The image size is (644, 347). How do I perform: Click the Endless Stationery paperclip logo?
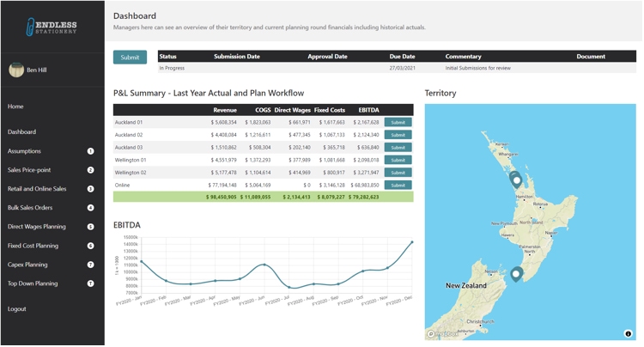[52, 27]
